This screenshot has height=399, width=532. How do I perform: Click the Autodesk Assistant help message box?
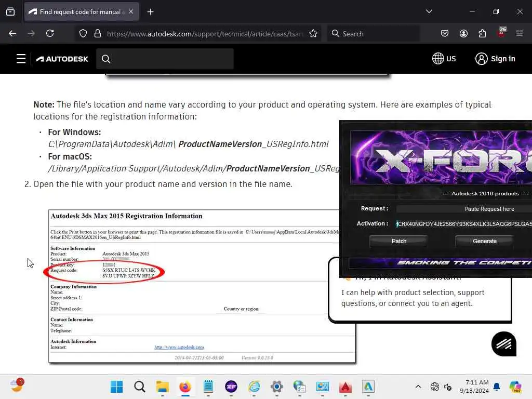(x=420, y=299)
